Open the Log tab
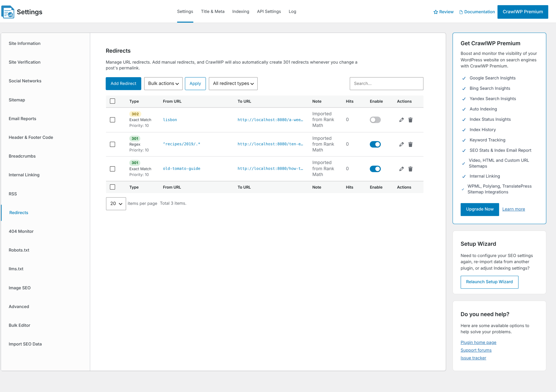The width and height of the screenshot is (556, 392). click(x=292, y=11)
